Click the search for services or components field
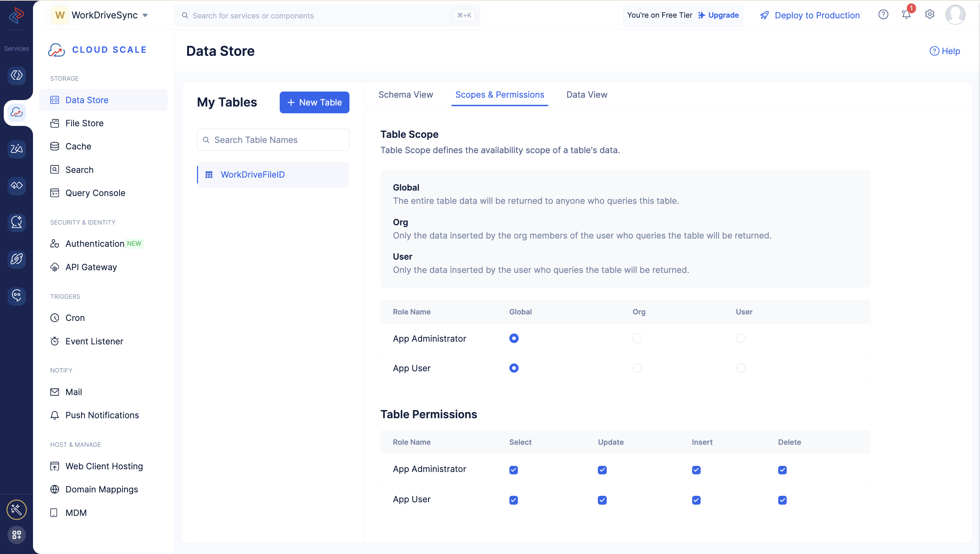 [327, 16]
